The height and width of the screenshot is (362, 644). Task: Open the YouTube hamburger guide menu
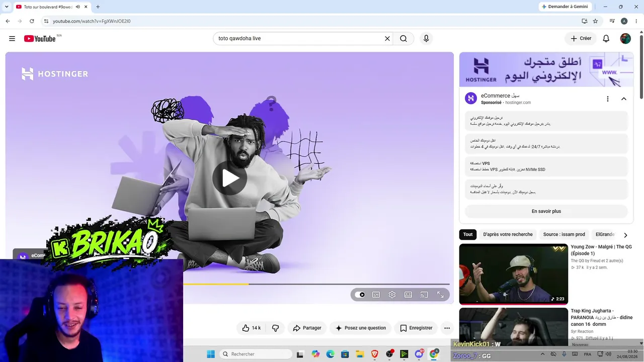pos(12,39)
